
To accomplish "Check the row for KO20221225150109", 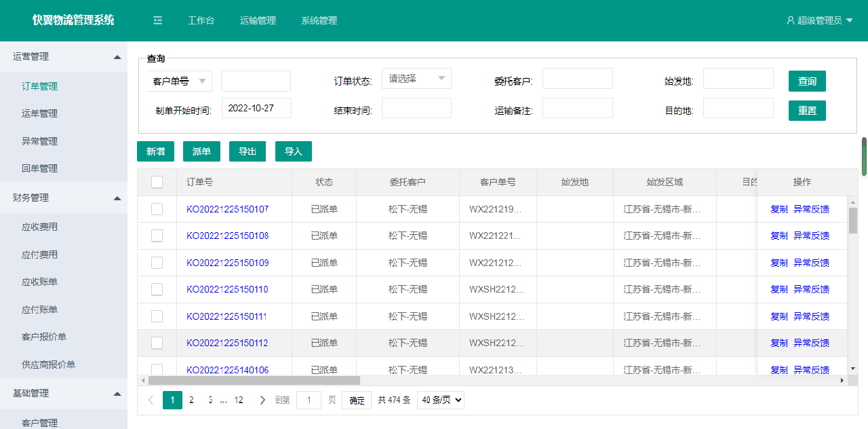I will 157,263.
